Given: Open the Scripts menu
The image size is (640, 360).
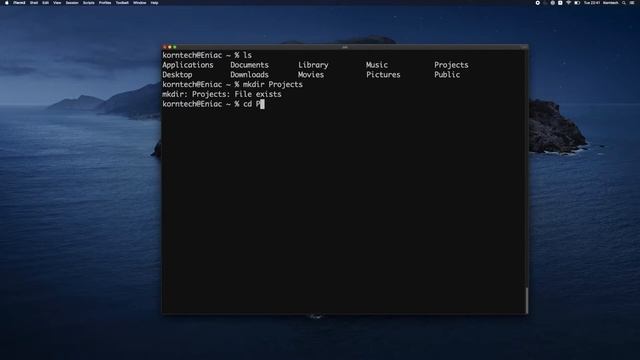Looking at the screenshot, I should 89,3.
